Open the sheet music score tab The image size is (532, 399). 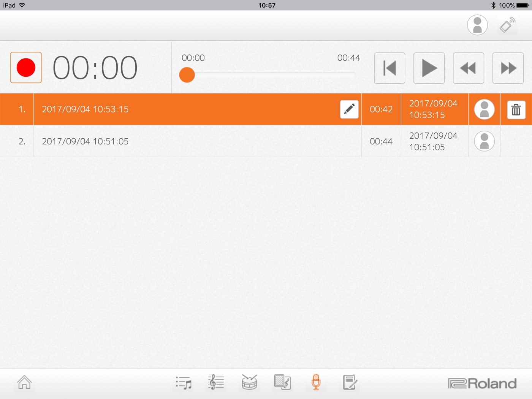point(216,383)
